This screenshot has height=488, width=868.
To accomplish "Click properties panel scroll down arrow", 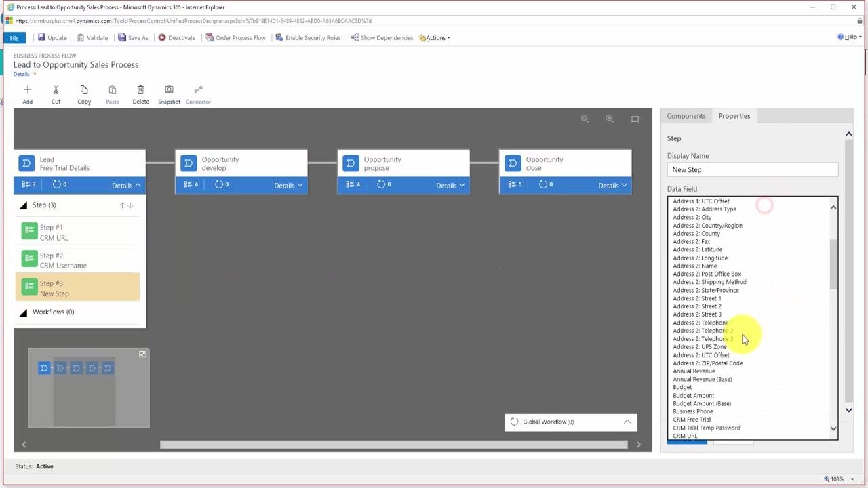I will tap(848, 410).
